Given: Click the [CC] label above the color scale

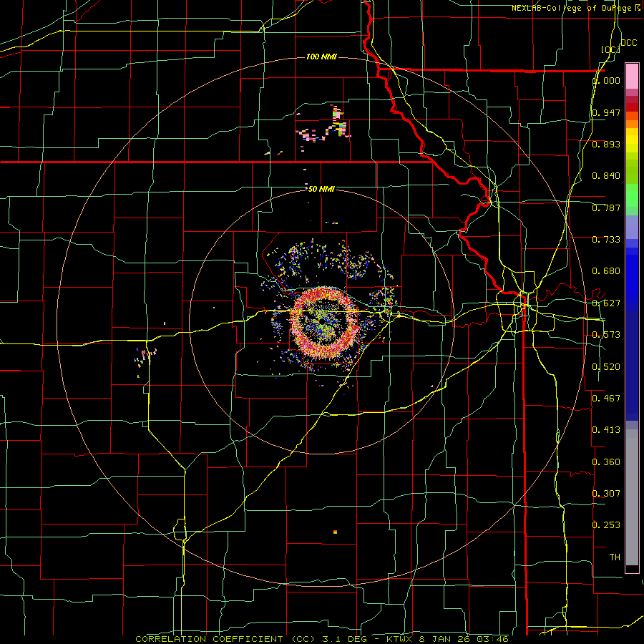Looking at the screenshot, I should [x=610, y=49].
